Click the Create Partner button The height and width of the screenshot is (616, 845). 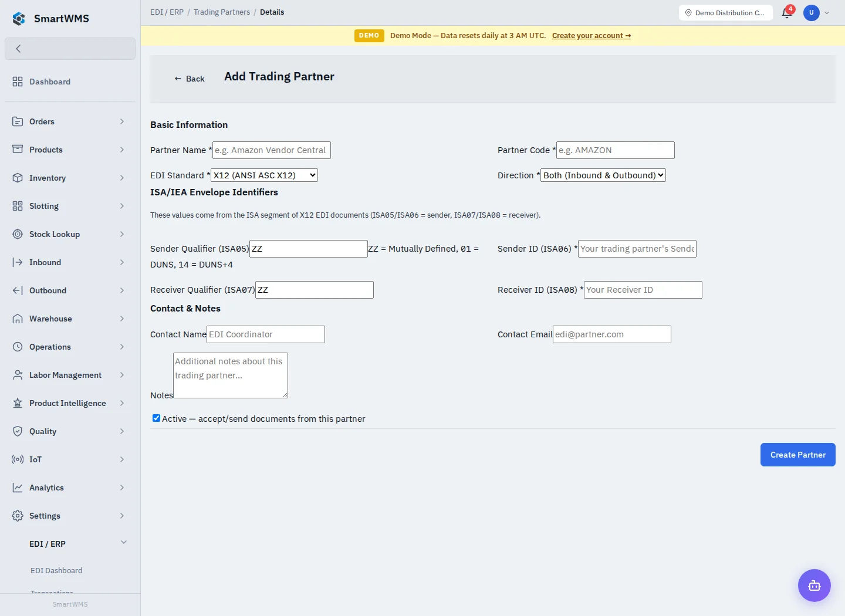(798, 455)
